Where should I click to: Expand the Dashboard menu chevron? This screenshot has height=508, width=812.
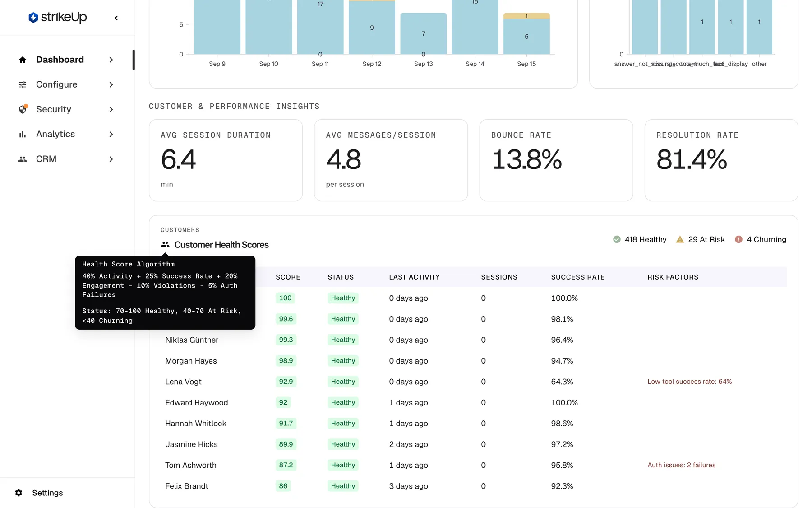click(x=111, y=60)
